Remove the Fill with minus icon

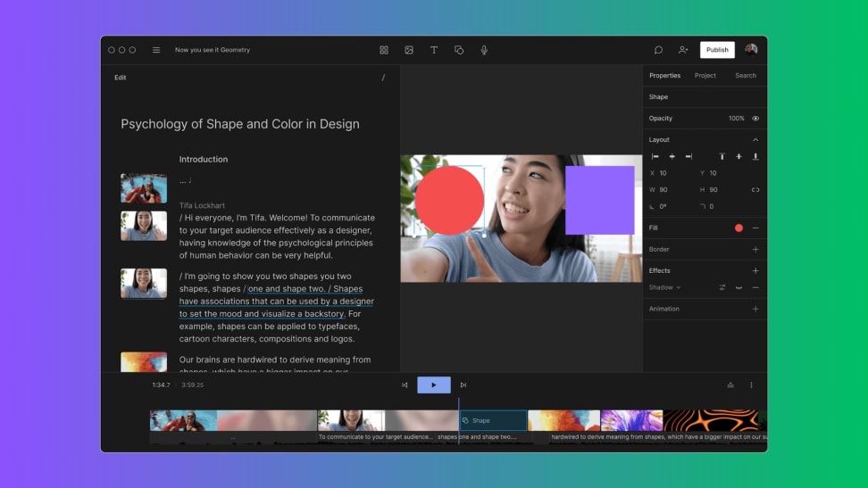coord(755,228)
